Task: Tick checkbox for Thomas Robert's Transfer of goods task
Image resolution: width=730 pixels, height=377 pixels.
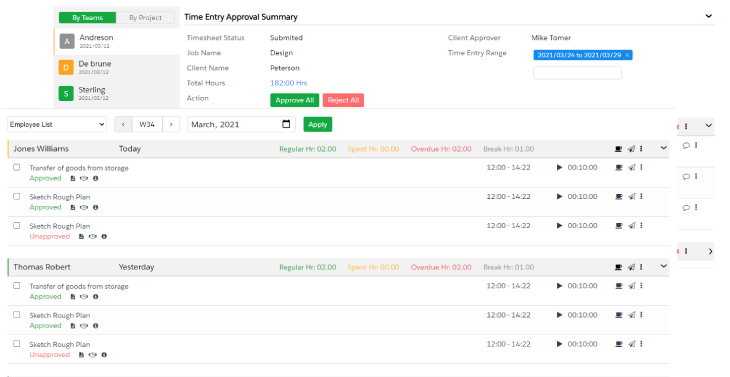Action: (17, 285)
